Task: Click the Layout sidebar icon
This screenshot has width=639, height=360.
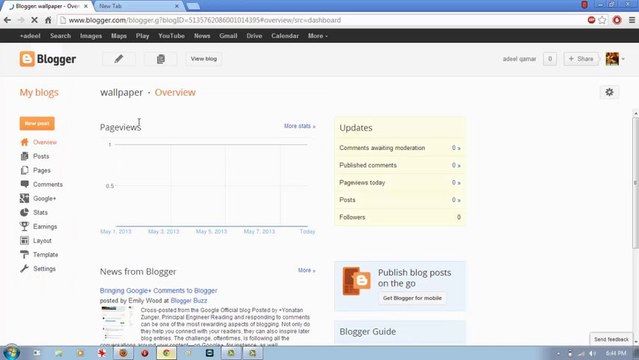Action: pyautogui.click(x=24, y=241)
